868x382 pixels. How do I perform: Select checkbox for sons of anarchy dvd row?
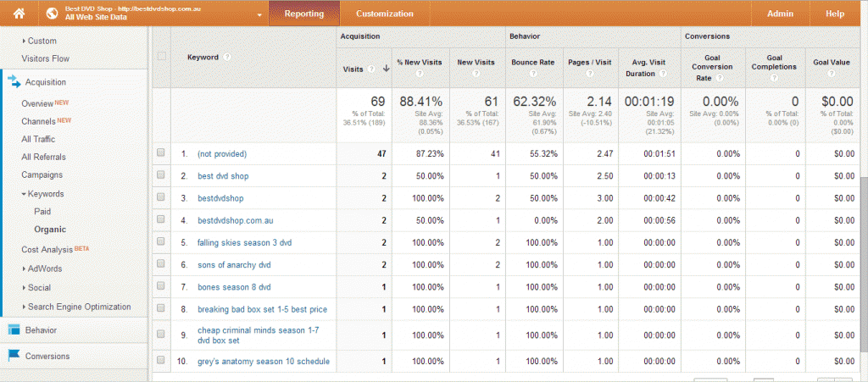pos(161,264)
